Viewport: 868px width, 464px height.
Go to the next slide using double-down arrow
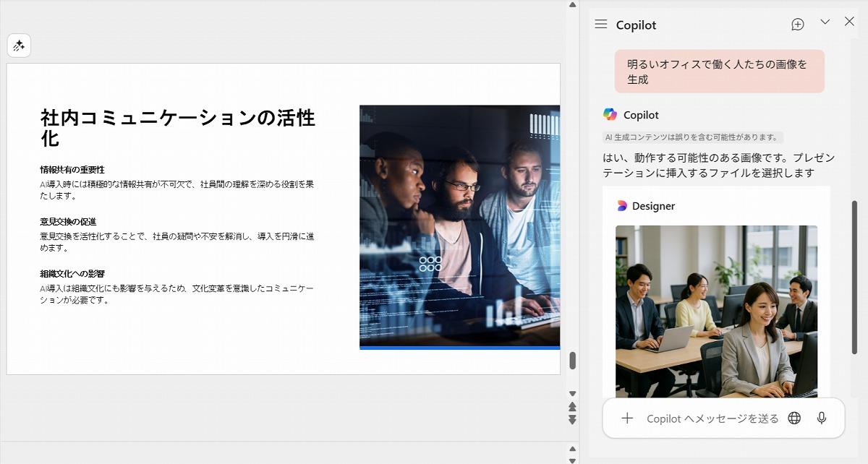[x=572, y=420]
